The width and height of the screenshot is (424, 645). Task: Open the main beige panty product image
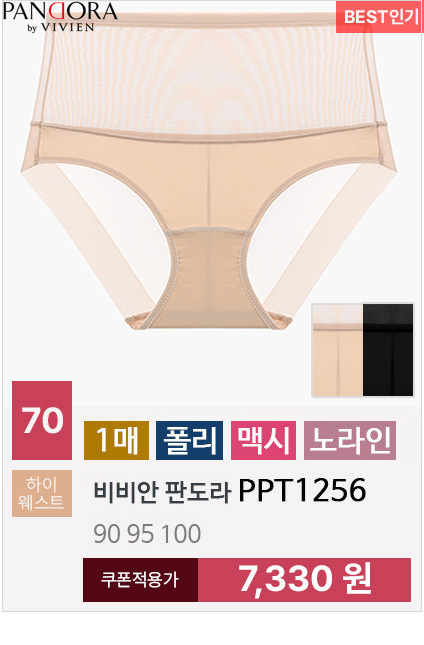point(209,173)
